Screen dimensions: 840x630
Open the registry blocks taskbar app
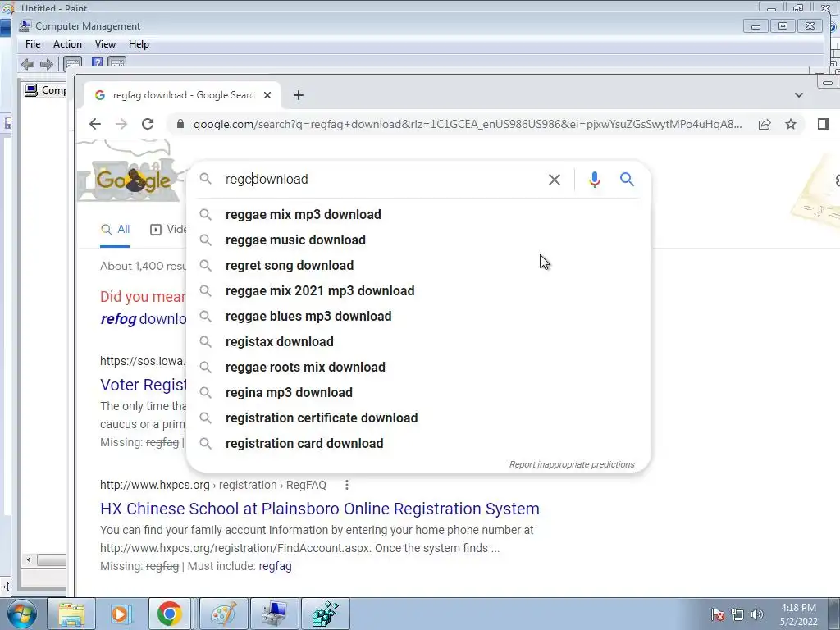(x=325, y=614)
